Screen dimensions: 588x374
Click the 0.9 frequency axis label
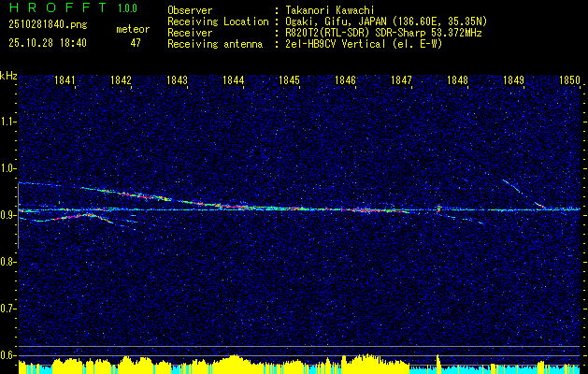pyautogui.click(x=8, y=215)
